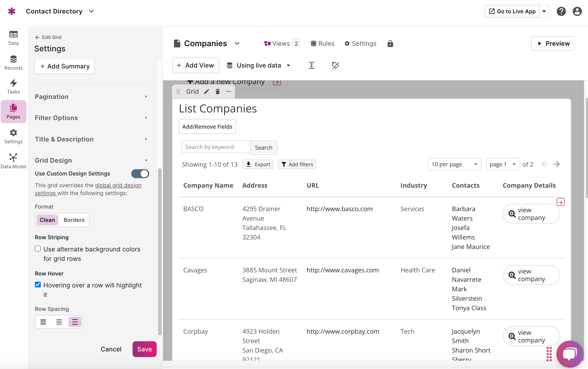Go back to Edit Grid
This screenshot has width=588, height=369.
pyautogui.click(x=48, y=37)
